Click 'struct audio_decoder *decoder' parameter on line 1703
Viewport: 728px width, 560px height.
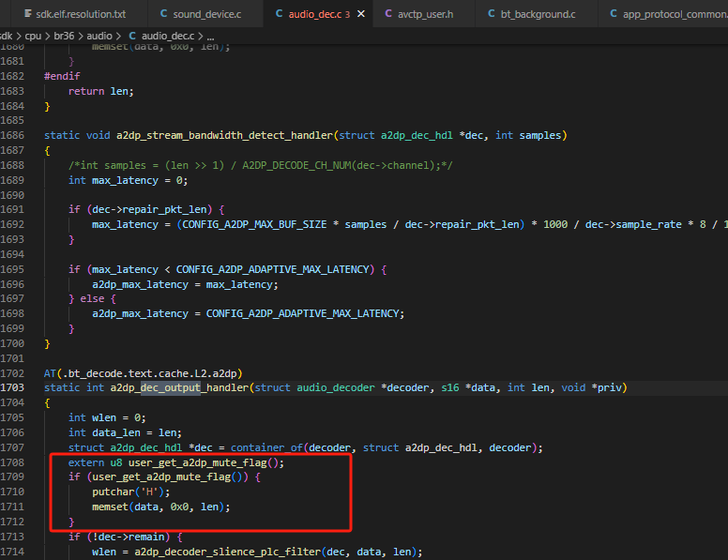pos(341,387)
